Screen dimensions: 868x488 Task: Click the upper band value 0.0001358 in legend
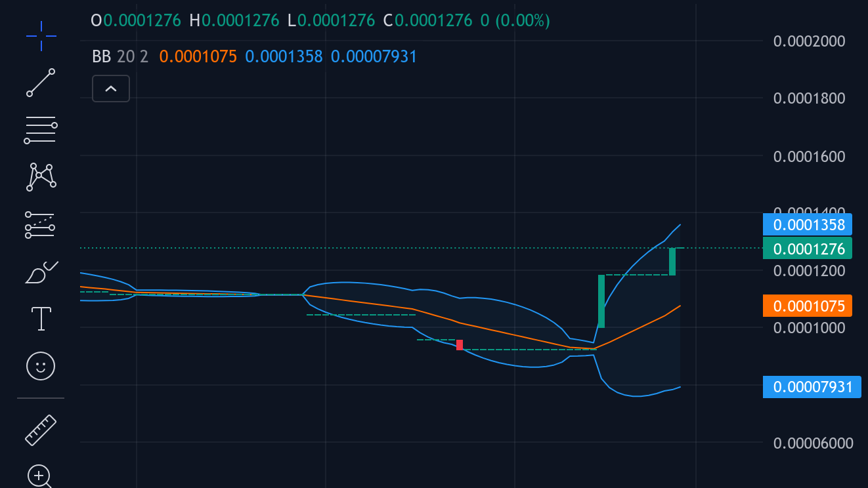pos(284,56)
